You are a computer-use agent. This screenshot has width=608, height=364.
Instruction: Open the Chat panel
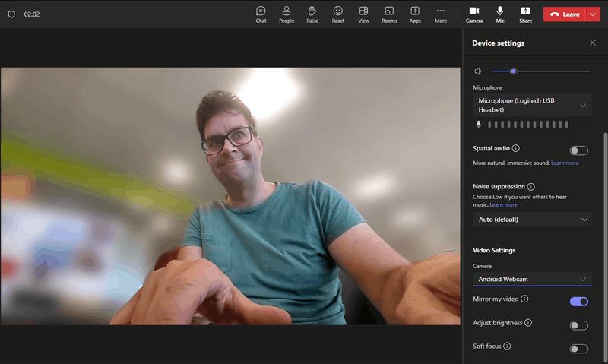tap(261, 14)
